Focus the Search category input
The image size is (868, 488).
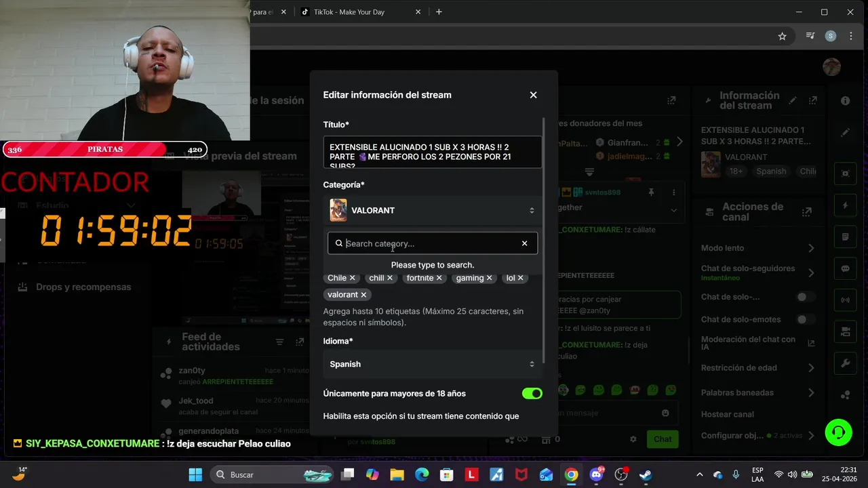pyautogui.click(x=432, y=243)
